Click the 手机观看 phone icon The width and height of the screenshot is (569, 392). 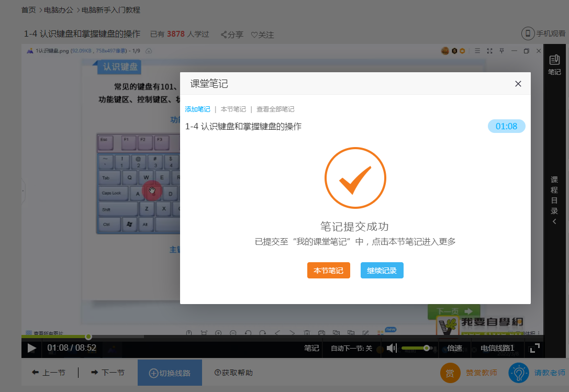(x=528, y=34)
